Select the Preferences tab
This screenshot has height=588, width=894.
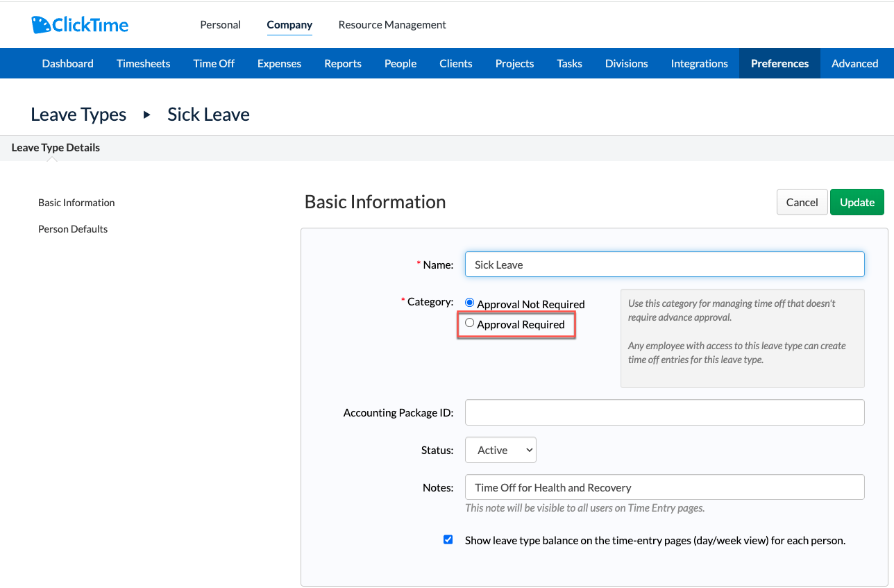(779, 63)
